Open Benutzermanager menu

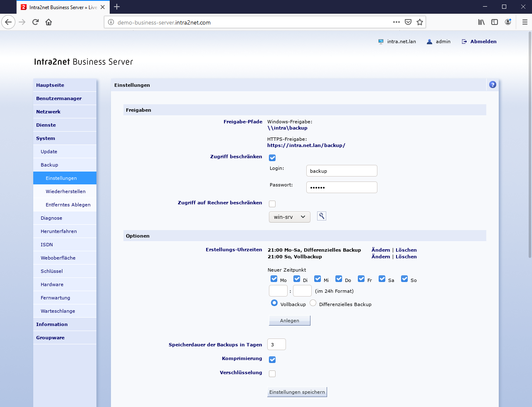coord(65,98)
